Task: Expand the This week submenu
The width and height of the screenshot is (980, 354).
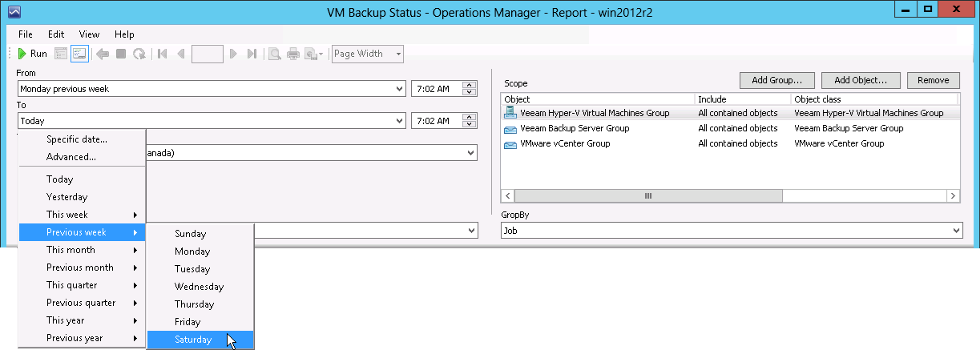Action: pyautogui.click(x=82, y=215)
